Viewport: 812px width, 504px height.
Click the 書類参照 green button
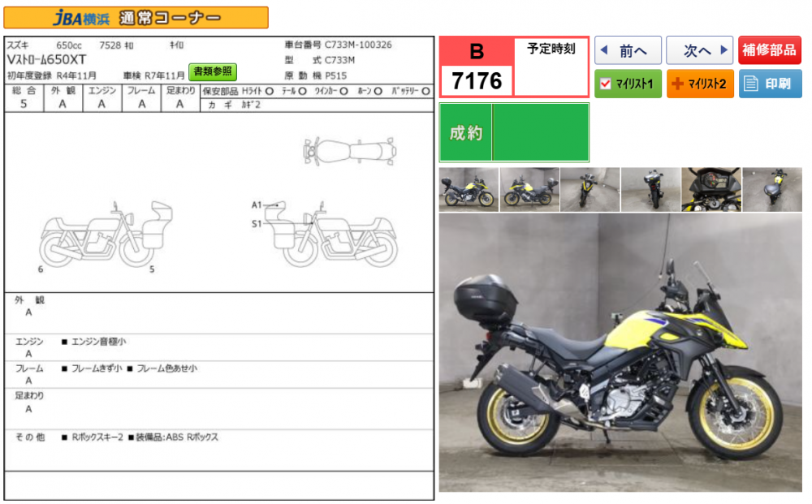click(213, 71)
